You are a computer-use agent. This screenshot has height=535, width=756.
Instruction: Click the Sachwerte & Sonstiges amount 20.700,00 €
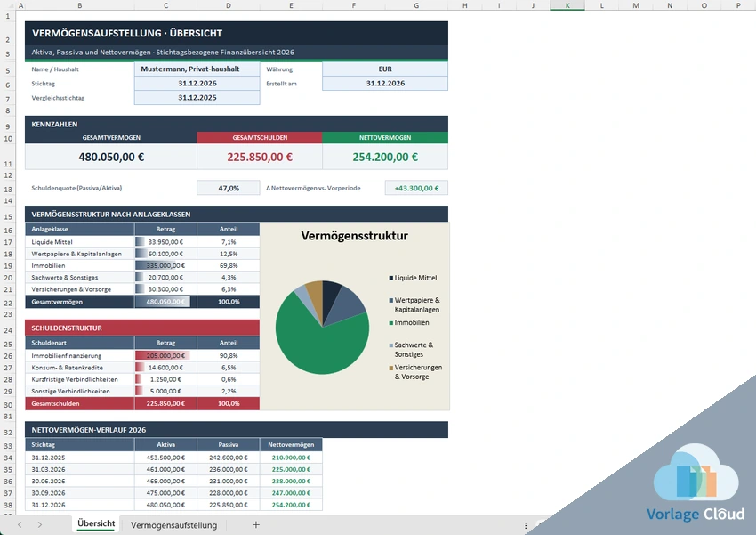coord(165,278)
